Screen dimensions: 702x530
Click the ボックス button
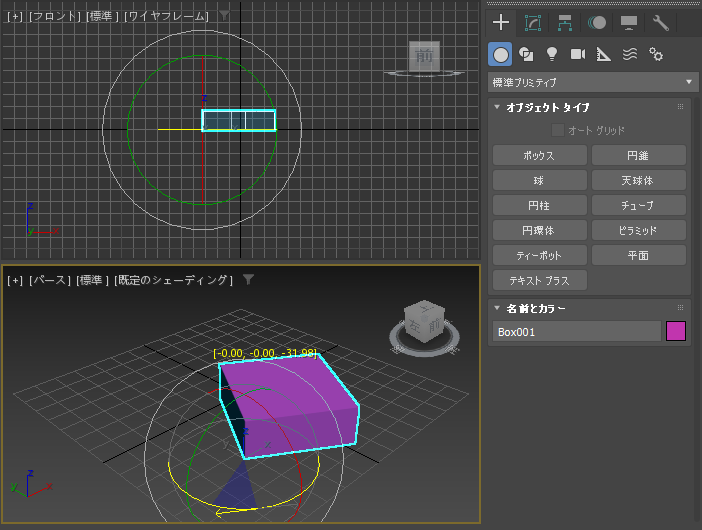click(539, 155)
